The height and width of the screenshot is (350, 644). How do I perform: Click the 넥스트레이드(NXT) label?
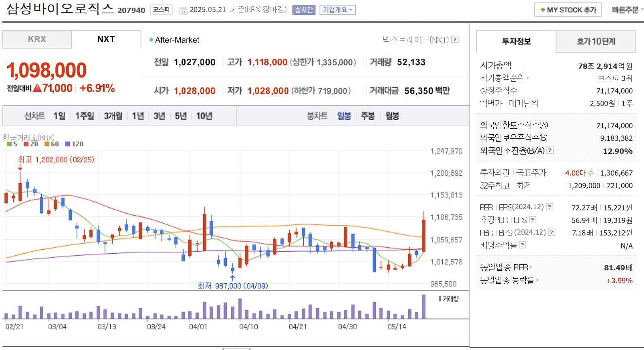point(416,40)
